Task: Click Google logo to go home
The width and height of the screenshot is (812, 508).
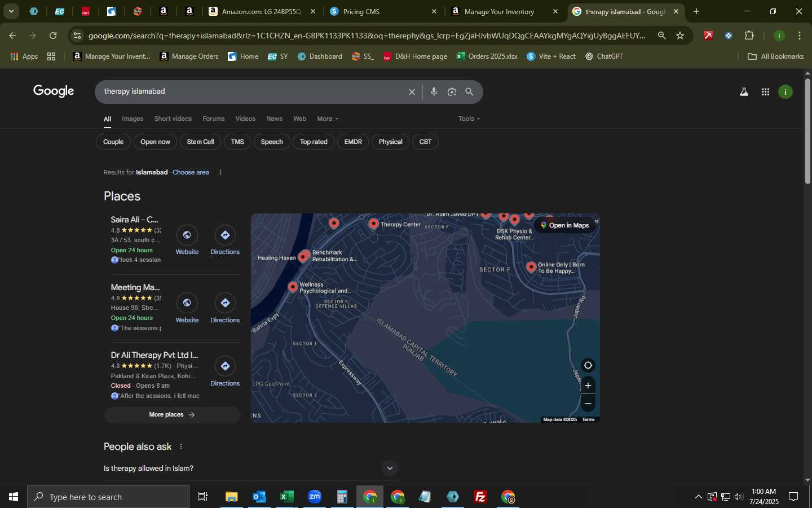Action: pyautogui.click(x=54, y=91)
